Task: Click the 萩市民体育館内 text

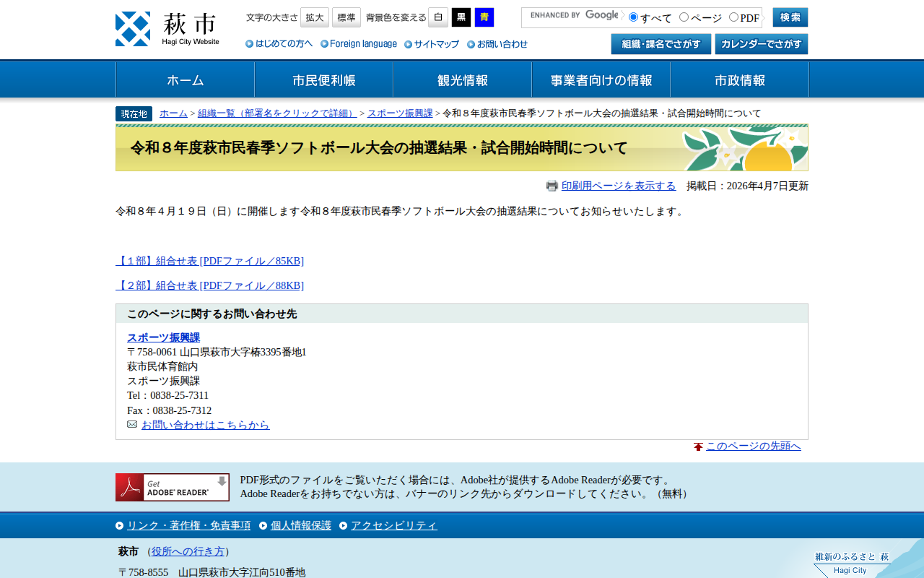Action: point(162,366)
